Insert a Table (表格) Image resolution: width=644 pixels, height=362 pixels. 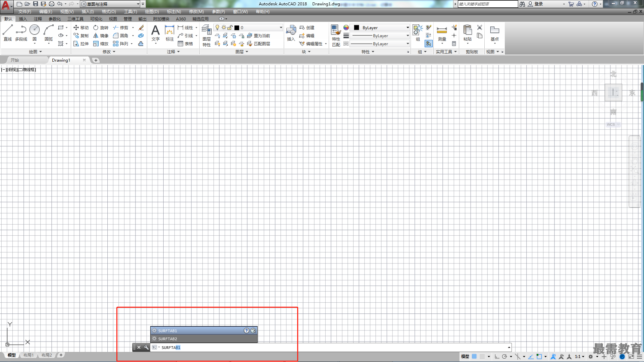[185, 44]
